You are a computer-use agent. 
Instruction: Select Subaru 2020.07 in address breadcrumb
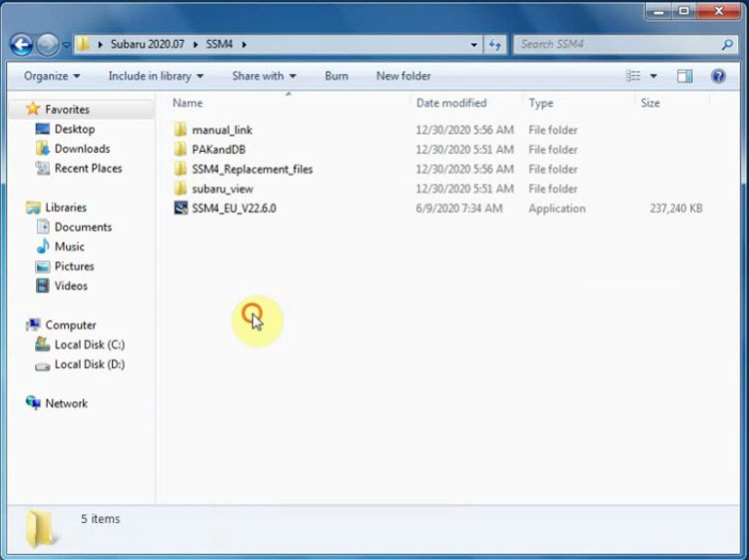147,44
